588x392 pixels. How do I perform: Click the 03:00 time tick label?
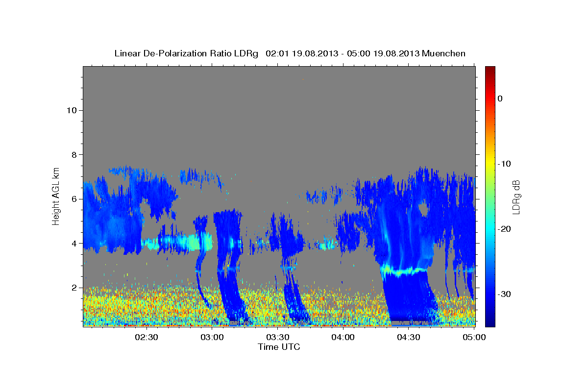click(212, 337)
